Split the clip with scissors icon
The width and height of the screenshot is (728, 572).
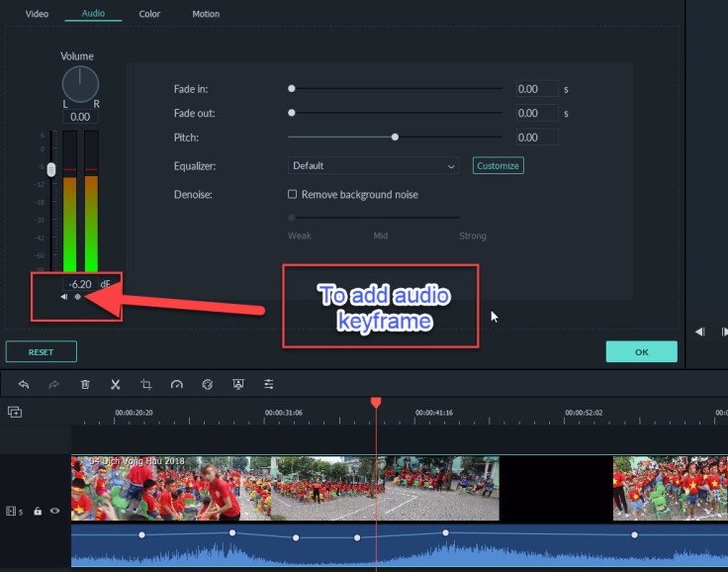pyautogui.click(x=115, y=384)
